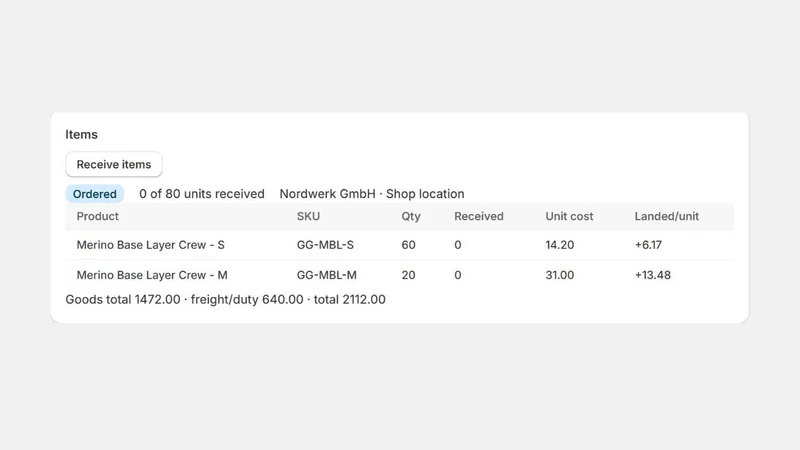Click the Goods total 1472.00 summary line
800x450 pixels.
(226, 299)
